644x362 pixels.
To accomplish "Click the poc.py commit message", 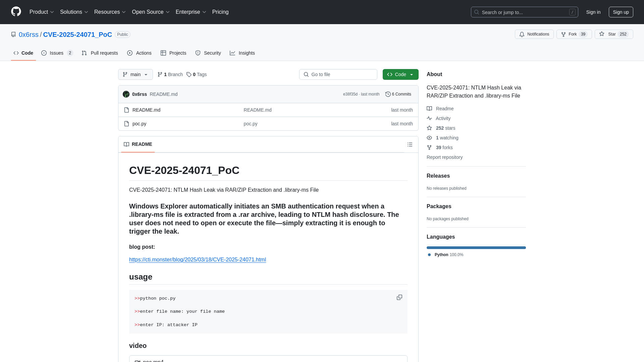I will 251,124.
